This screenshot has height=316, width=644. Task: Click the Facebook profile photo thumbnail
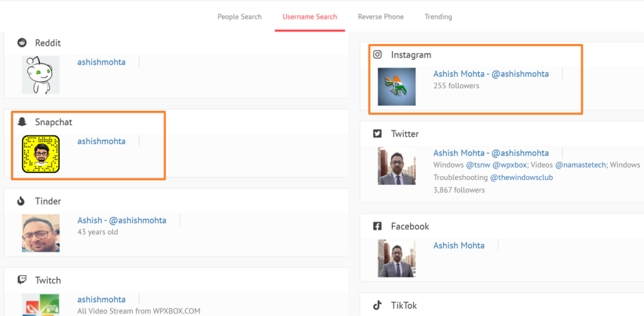[397, 258]
